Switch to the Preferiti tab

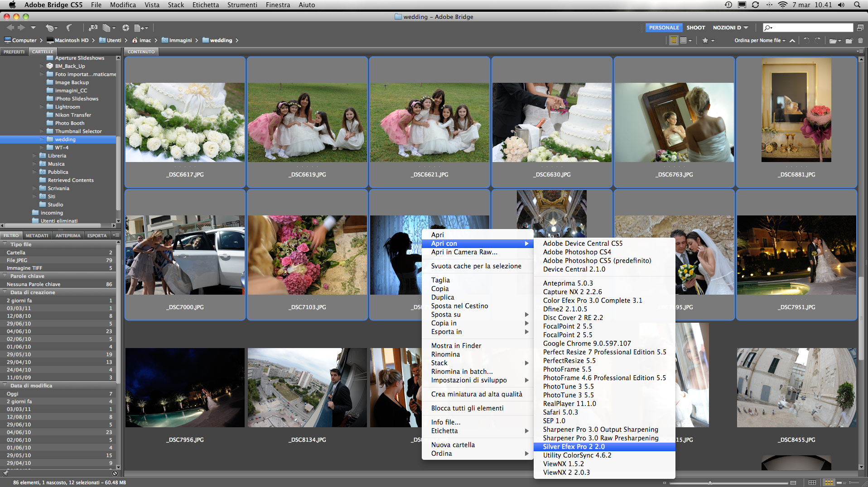click(x=14, y=52)
